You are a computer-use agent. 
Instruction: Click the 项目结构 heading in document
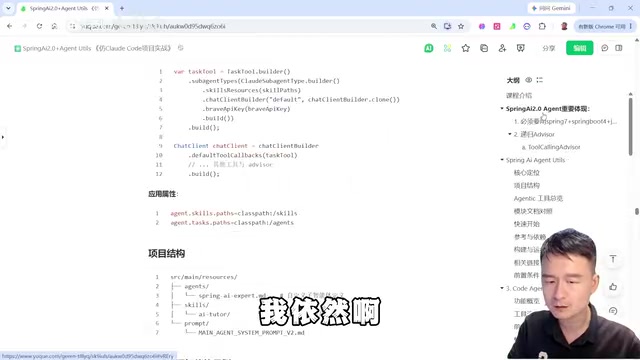(x=167, y=253)
